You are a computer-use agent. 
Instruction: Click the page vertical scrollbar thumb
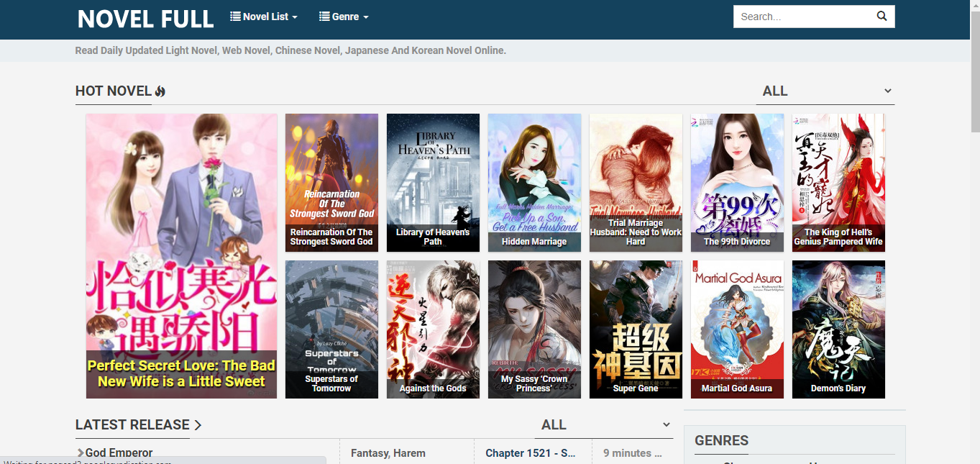click(x=975, y=72)
